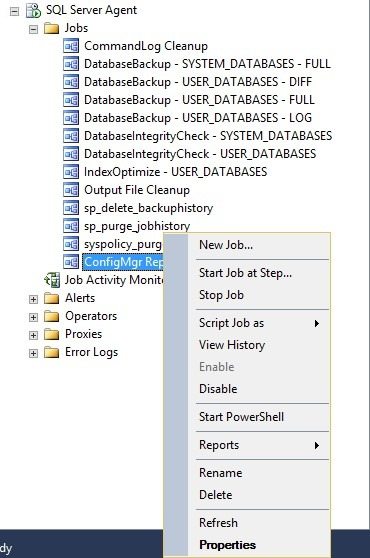The image size is (370, 558).
Task: Select DatabaseBackup USER_DATABASES LOG job
Action: pos(198,118)
